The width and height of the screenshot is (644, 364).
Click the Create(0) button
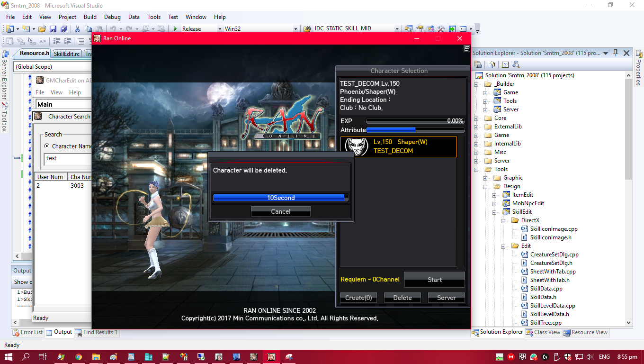[x=358, y=298]
